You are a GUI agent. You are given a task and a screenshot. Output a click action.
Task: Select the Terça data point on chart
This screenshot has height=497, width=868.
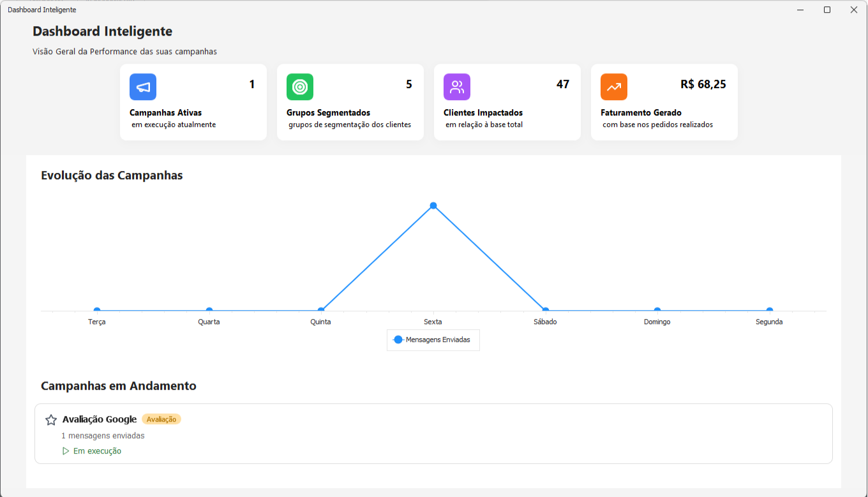[97, 310]
